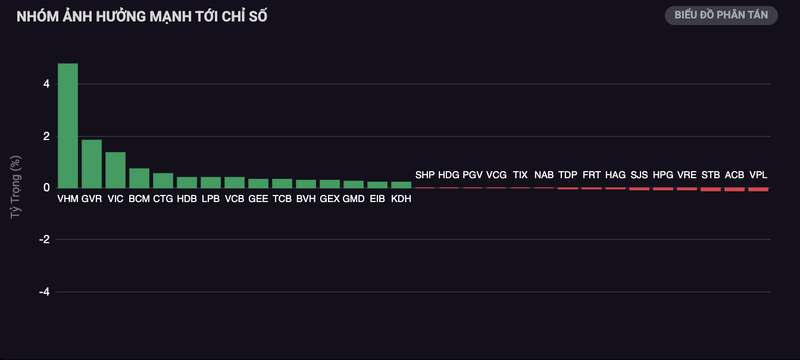Click the GVR green bar
Viewport: 800px width, 360px height.
92,164
